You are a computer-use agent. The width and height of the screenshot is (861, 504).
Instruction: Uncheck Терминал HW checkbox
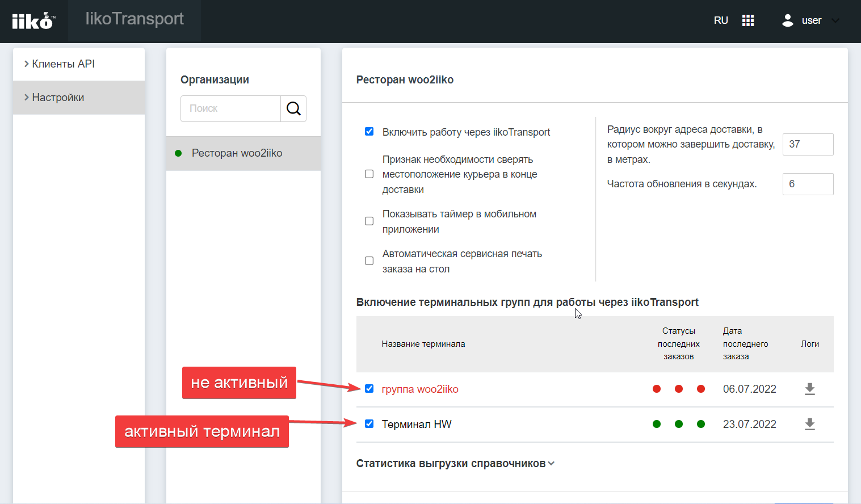pyautogui.click(x=369, y=424)
